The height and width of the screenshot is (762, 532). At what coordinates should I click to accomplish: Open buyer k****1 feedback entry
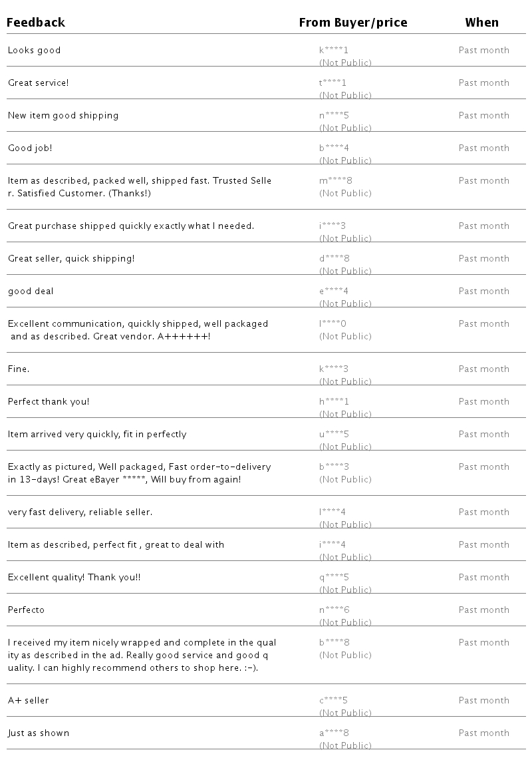pos(334,51)
